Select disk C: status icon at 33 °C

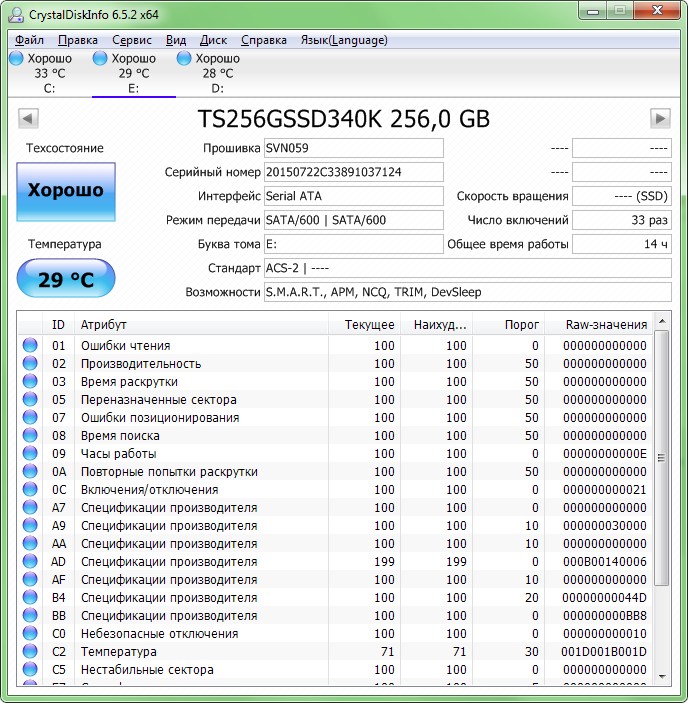[x=17, y=58]
